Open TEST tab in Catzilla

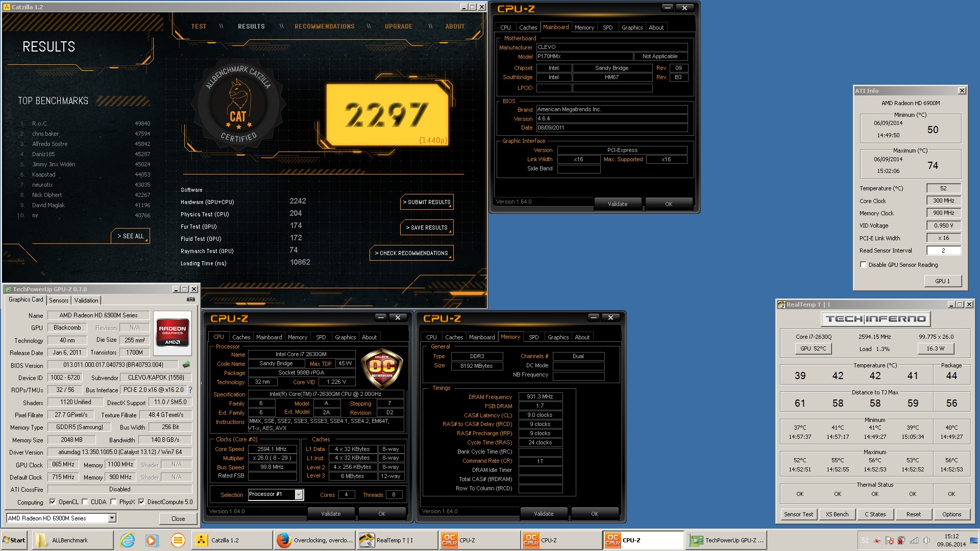199,27
